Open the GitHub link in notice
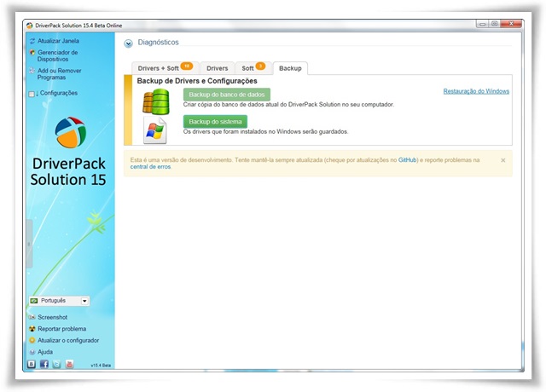Viewport: 546px width, 392px height. 407,160
